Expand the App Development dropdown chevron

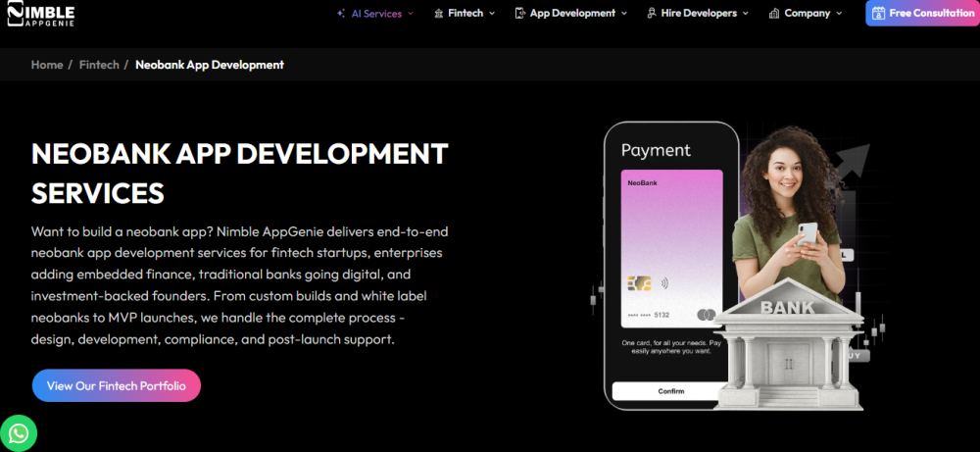623,13
